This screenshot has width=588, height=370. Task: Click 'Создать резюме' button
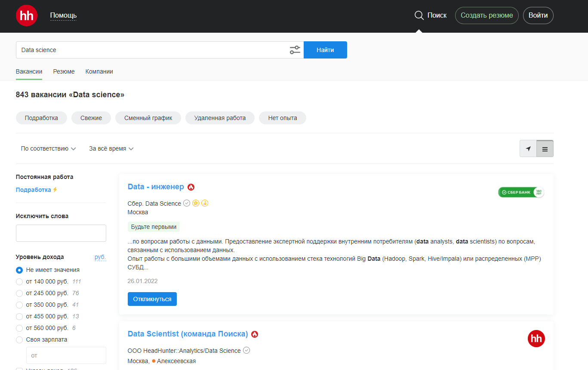pos(486,15)
